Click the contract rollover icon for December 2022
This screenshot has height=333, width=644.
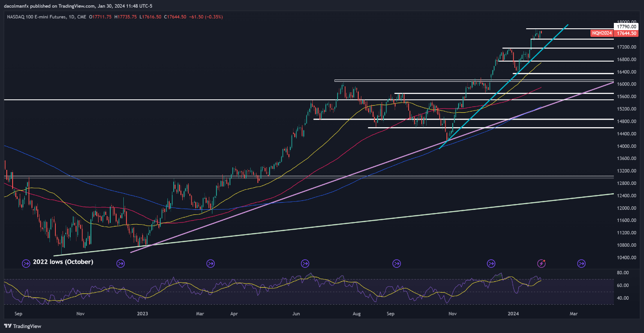click(x=120, y=263)
